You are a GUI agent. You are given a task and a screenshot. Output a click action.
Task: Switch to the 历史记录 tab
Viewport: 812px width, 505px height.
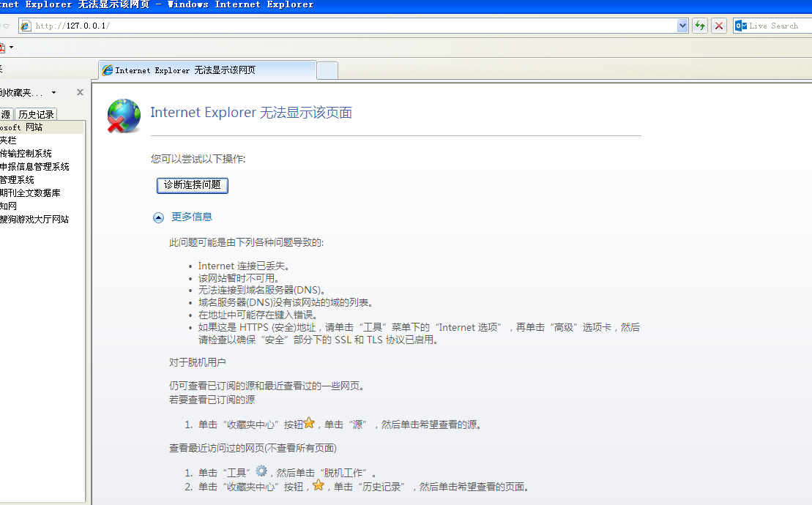coord(36,114)
